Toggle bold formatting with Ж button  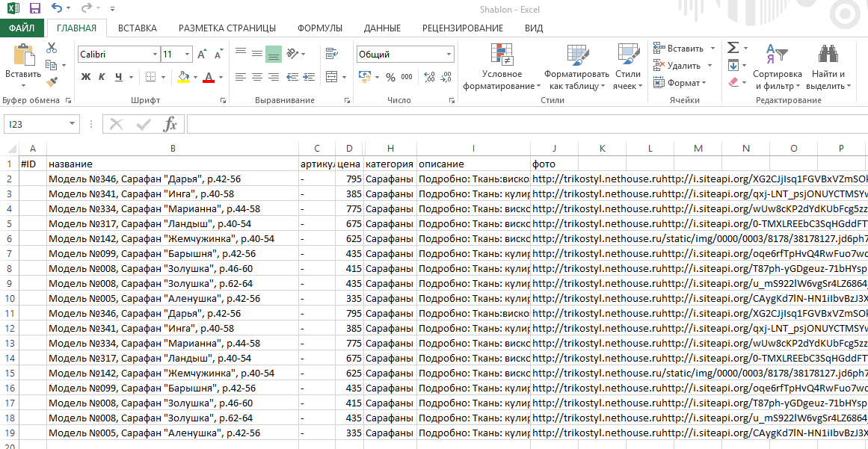click(x=86, y=77)
